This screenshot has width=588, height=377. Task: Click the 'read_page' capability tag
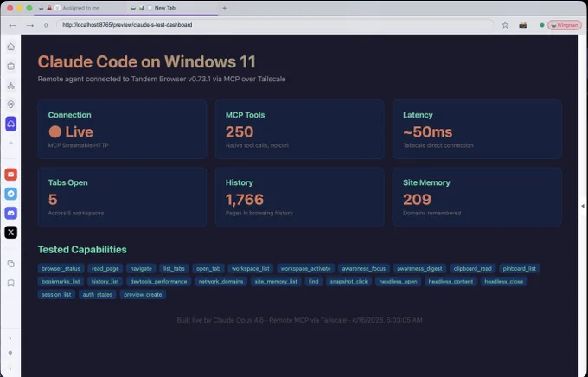105,269
